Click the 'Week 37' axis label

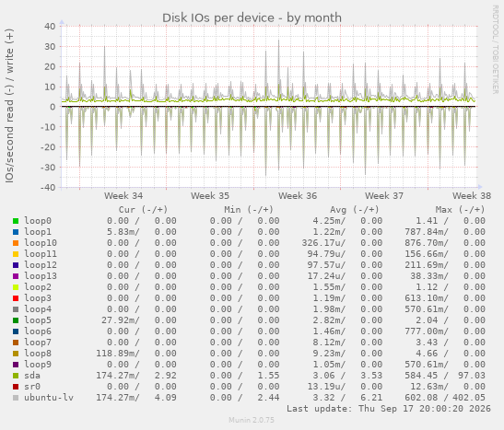click(384, 196)
